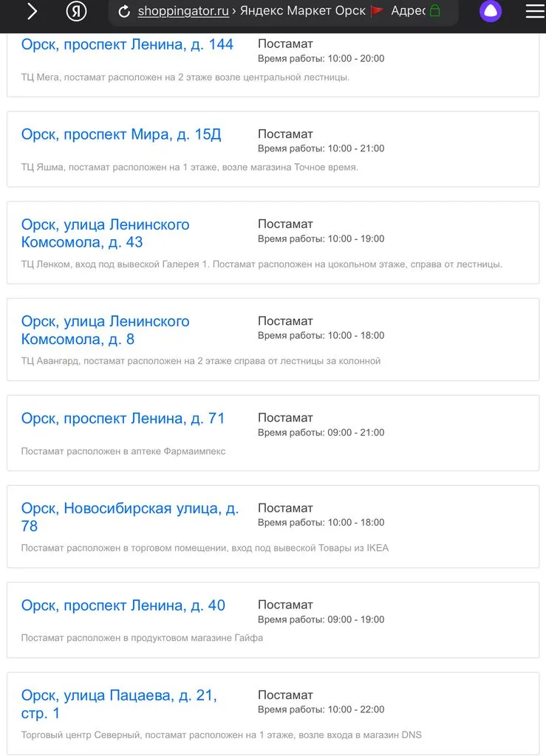
Task: Reload the page with refresh icon
Action: tap(124, 11)
